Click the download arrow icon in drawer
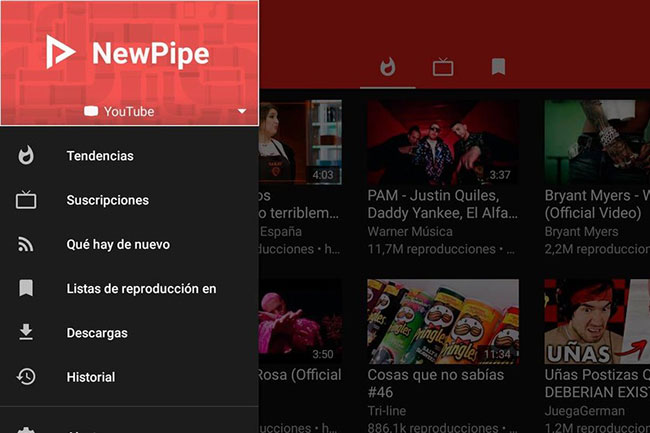This screenshot has width=650, height=433. tap(26, 332)
